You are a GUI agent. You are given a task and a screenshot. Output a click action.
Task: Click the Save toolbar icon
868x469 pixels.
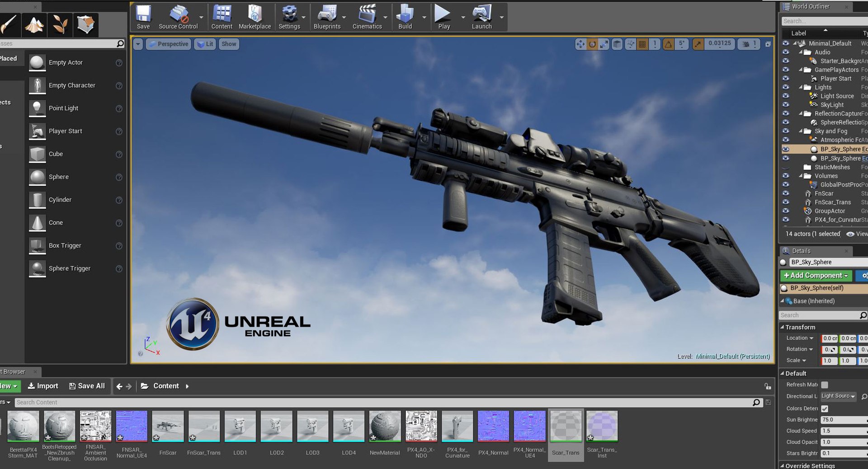pos(143,17)
